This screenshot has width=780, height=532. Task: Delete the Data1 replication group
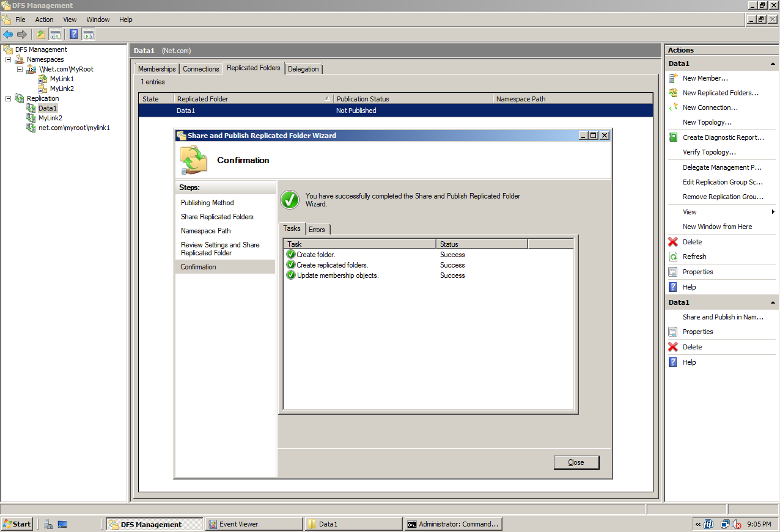[x=692, y=242]
